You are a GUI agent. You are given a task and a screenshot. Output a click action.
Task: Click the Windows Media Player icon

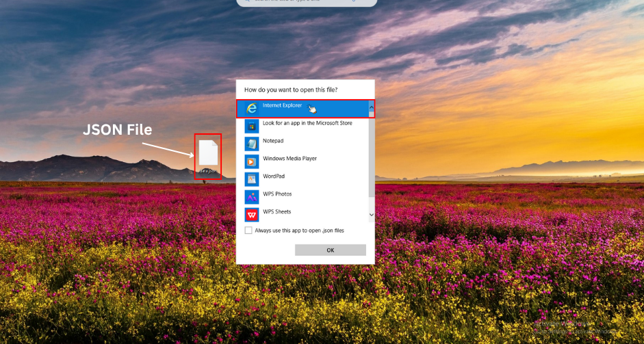(x=252, y=161)
